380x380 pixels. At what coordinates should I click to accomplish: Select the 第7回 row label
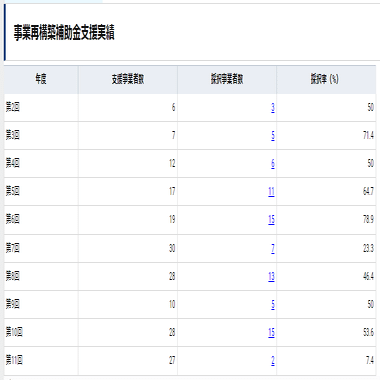[13, 248]
